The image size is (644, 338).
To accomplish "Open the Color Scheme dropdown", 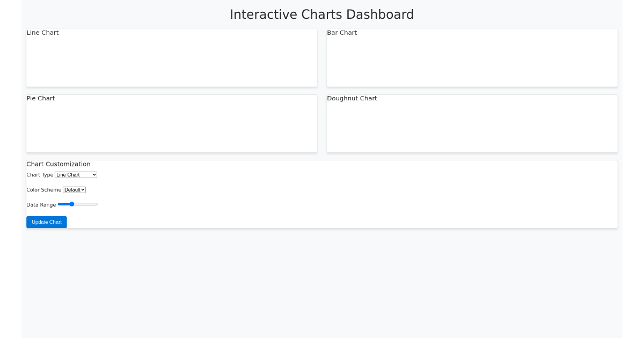I will click(74, 189).
